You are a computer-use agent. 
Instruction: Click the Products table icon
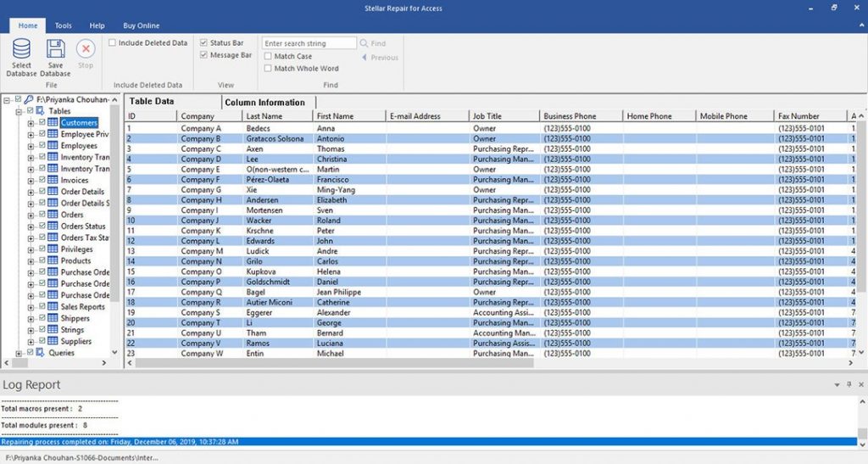click(53, 260)
